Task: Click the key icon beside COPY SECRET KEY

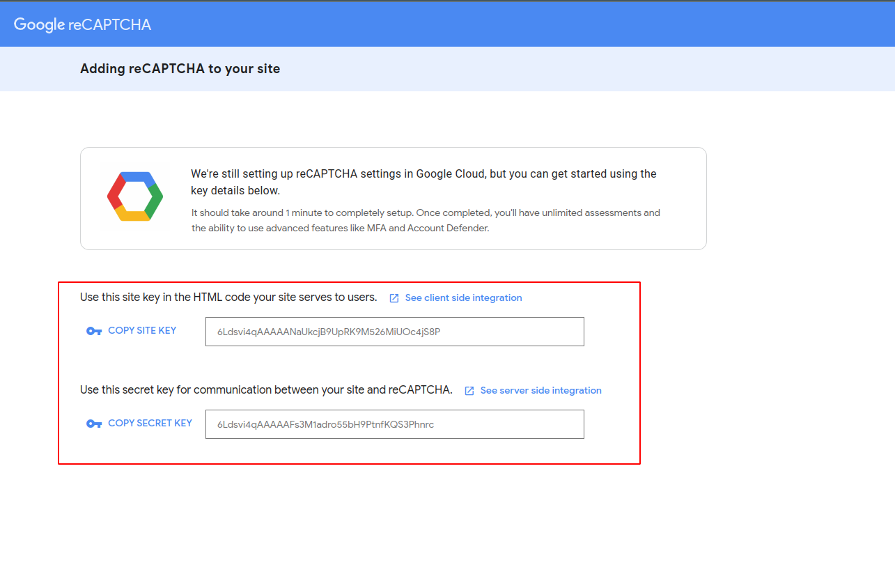Action: [x=94, y=424]
